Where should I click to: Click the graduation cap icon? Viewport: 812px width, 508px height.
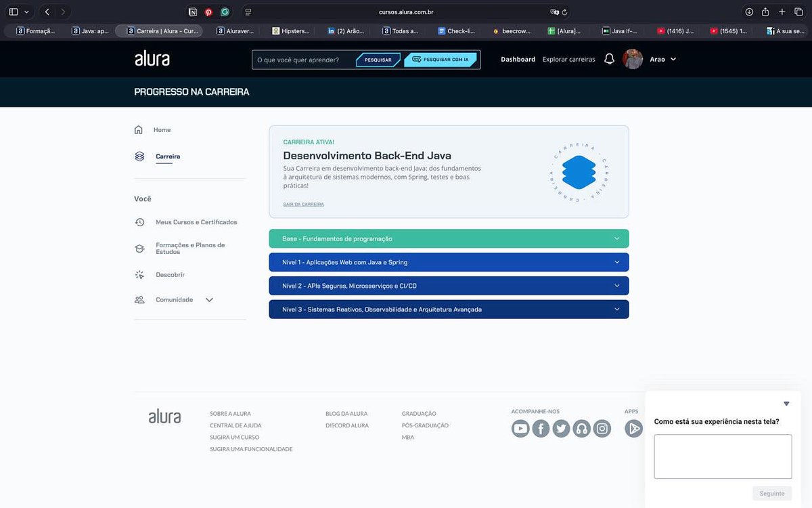tap(139, 249)
